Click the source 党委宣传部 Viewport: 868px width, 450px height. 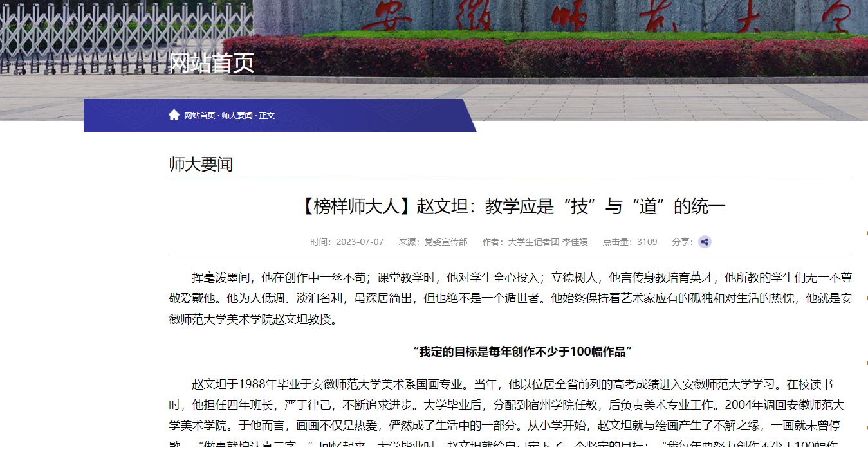pyautogui.click(x=445, y=242)
